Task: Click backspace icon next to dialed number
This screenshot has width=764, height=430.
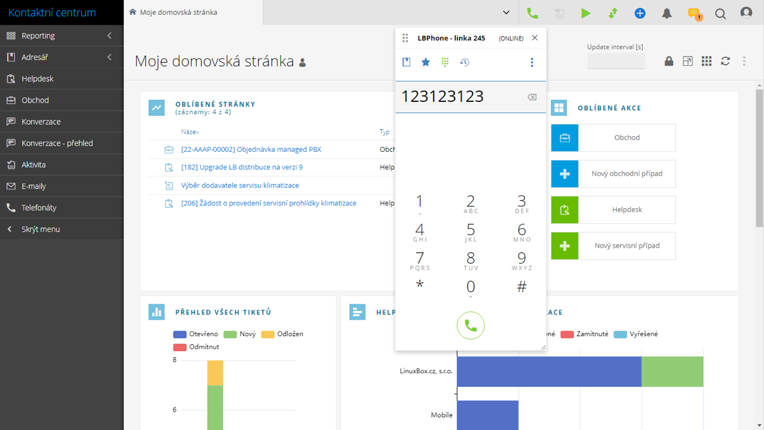Action: 532,97
